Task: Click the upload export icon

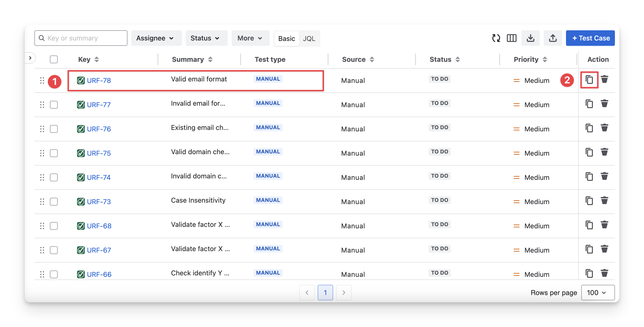Action: pos(552,38)
